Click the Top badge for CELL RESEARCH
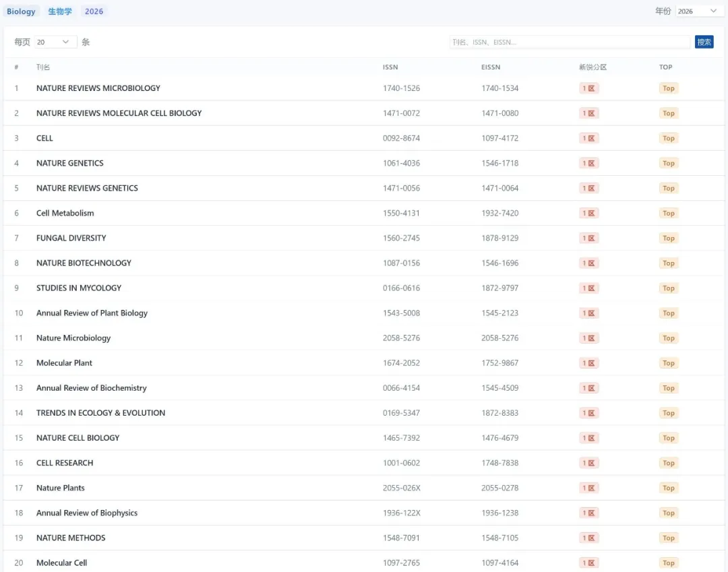 point(668,463)
